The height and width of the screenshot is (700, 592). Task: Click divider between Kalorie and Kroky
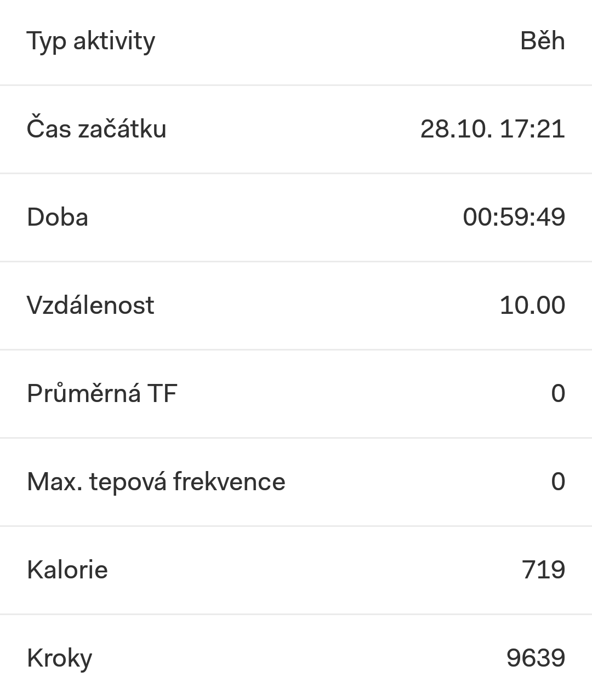pos(296,615)
